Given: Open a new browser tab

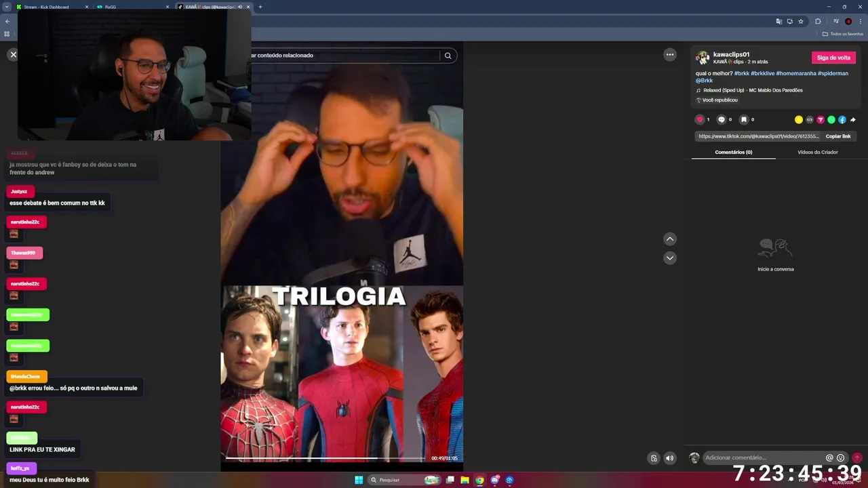Looking at the screenshot, I should point(260,7).
